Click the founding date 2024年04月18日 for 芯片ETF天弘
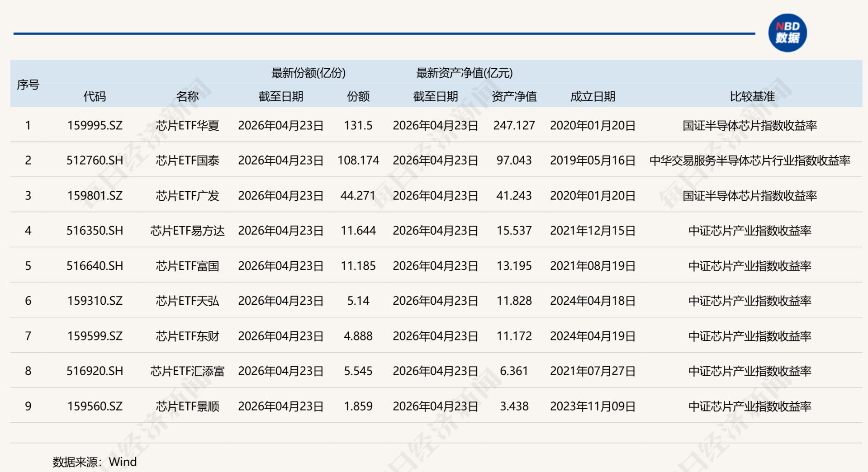The height and width of the screenshot is (472, 868). click(593, 301)
